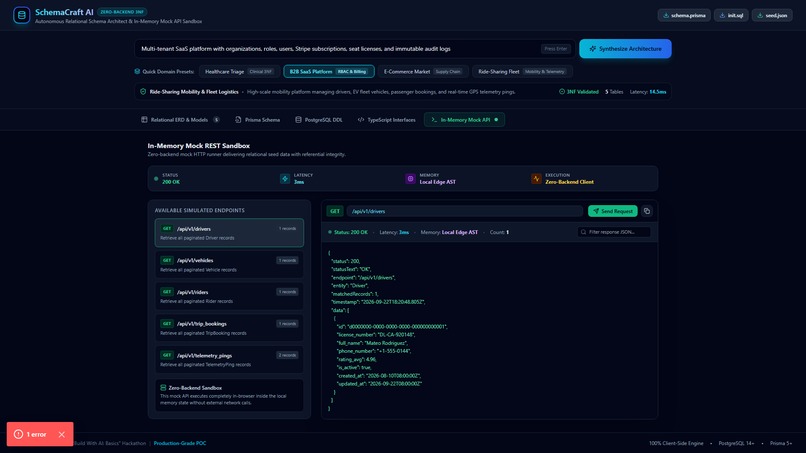This screenshot has width=806, height=453.
Task: Switch to the Prisma Schema tab
Action: [258, 120]
